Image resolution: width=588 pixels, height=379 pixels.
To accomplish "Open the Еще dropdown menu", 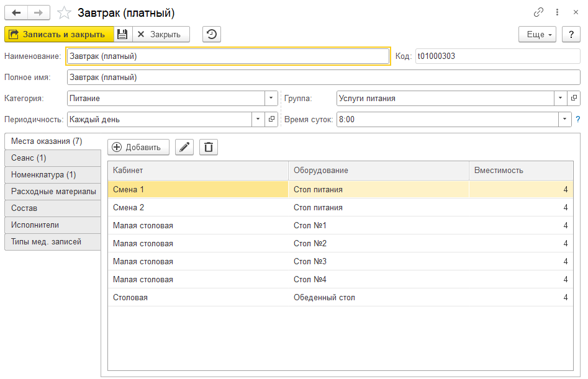I will [x=537, y=34].
